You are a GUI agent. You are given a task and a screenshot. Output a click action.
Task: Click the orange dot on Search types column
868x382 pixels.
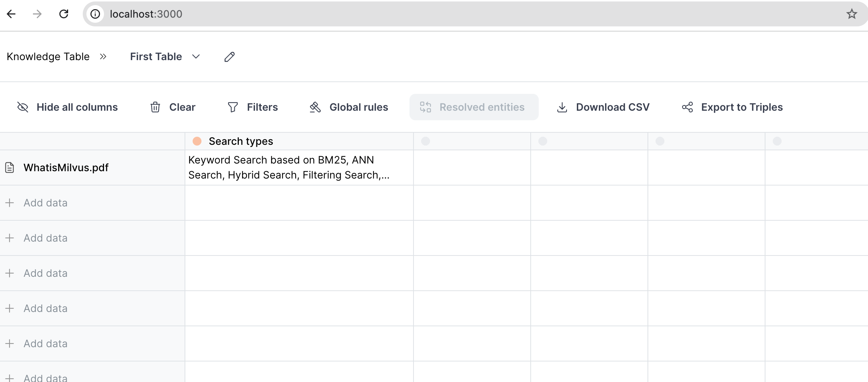(197, 141)
